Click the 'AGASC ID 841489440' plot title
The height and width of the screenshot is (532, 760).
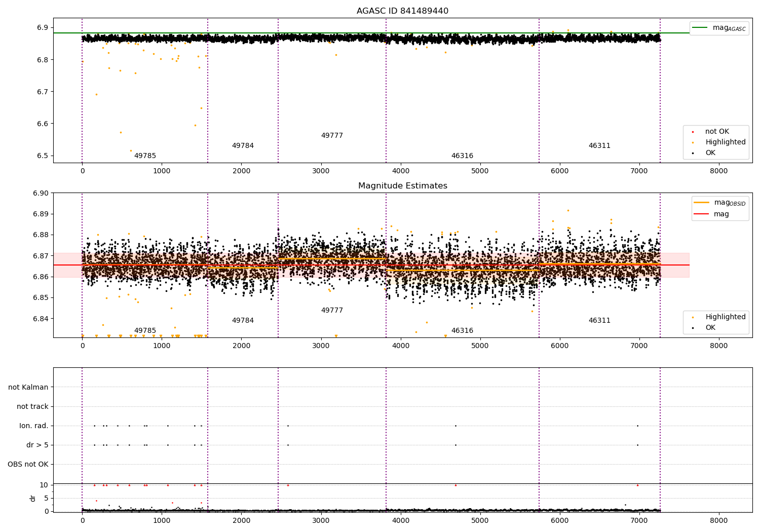[x=402, y=11]
